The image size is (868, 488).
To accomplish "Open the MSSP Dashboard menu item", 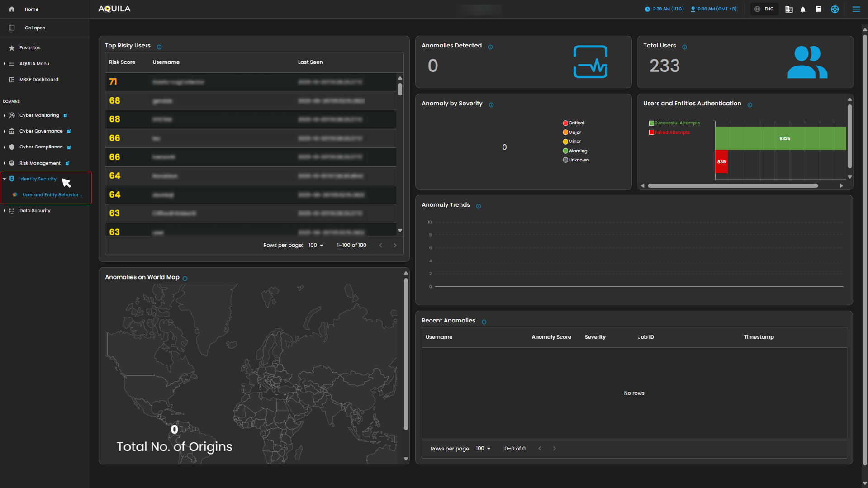I will [x=38, y=80].
